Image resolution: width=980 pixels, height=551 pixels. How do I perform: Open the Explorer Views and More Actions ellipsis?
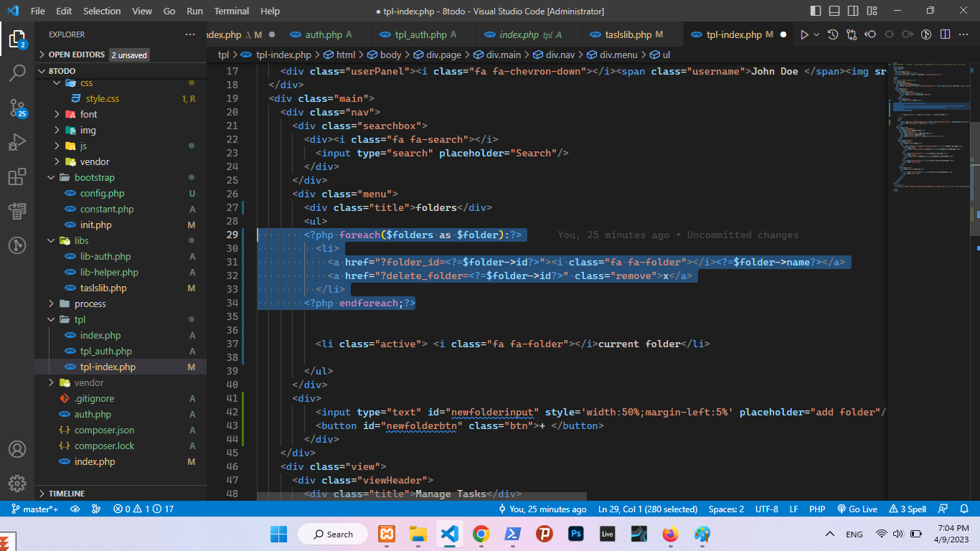pyautogui.click(x=189, y=34)
